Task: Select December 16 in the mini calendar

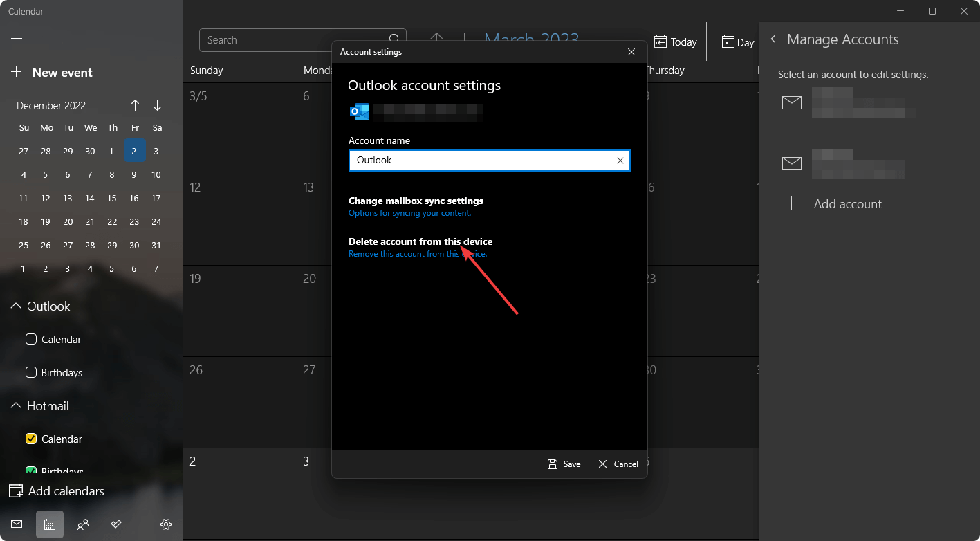Action: click(x=134, y=198)
